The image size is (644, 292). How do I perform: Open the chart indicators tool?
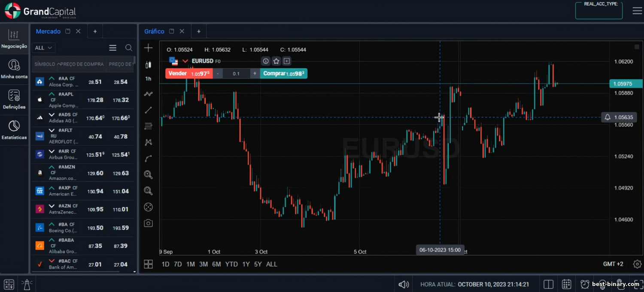point(148,94)
